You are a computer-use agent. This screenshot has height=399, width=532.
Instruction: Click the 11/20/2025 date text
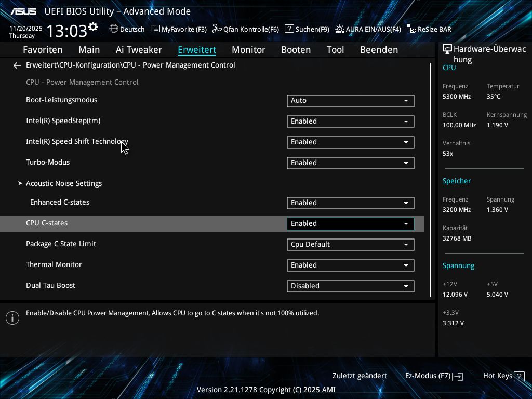26,29
